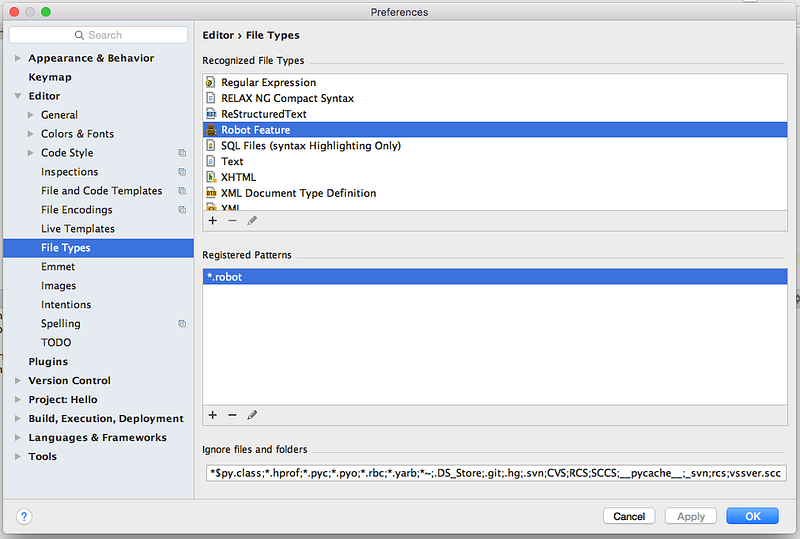Select Text in file types list
The width and height of the screenshot is (800, 539).
[495, 161]
